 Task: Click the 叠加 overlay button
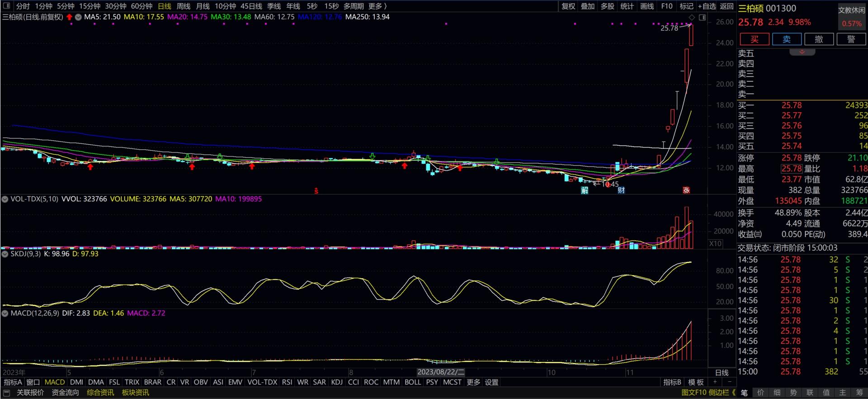(588, 6)
